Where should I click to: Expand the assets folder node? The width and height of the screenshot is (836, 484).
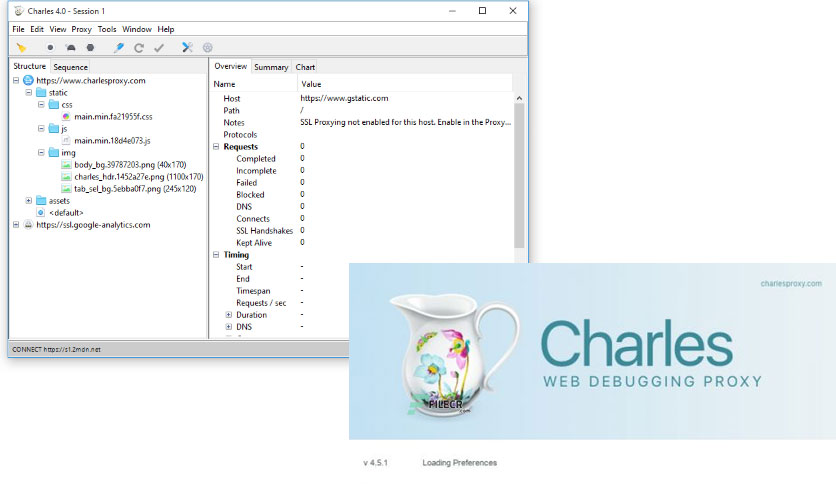(29, 201)
